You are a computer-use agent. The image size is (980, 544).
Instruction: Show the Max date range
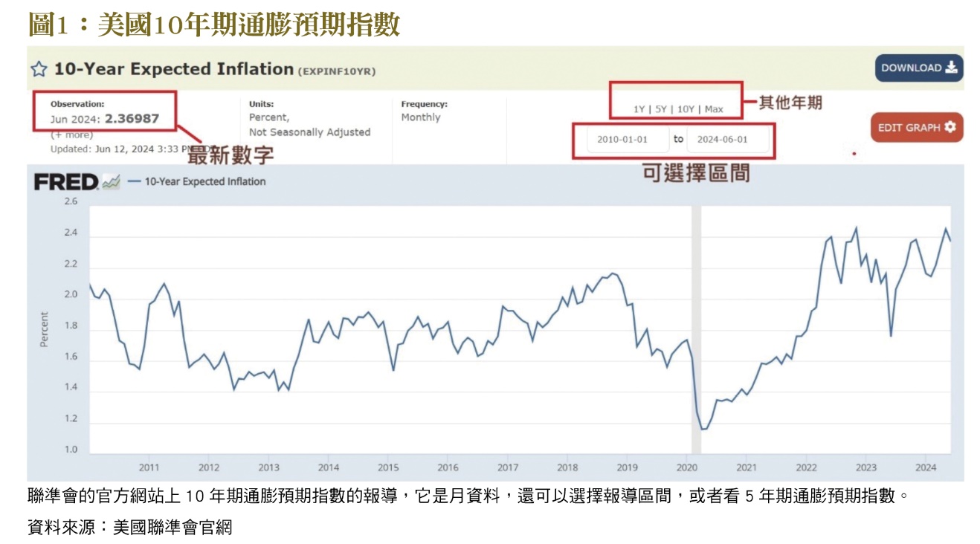point(714,109)
